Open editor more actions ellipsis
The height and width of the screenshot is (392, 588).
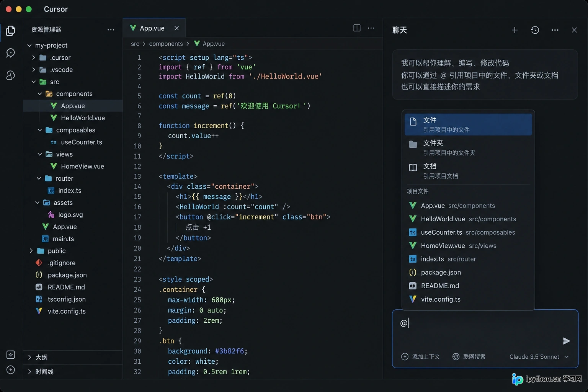(371, 28)
